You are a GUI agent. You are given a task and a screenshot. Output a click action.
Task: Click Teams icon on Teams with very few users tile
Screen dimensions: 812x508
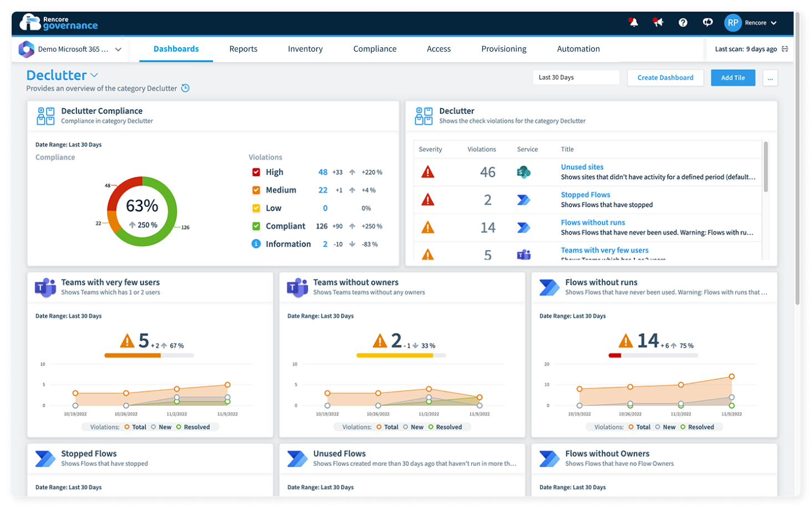coord(45,287)
